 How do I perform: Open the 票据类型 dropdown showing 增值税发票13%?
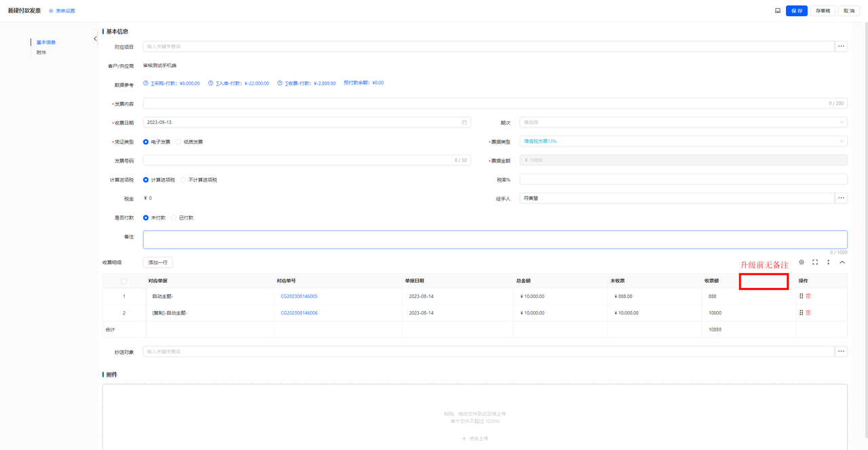pos(684,142)
